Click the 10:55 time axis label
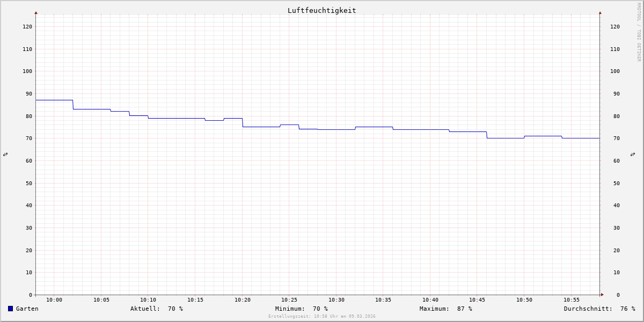The height and width of the screenshot is (322, 644). tap(572, 300)
